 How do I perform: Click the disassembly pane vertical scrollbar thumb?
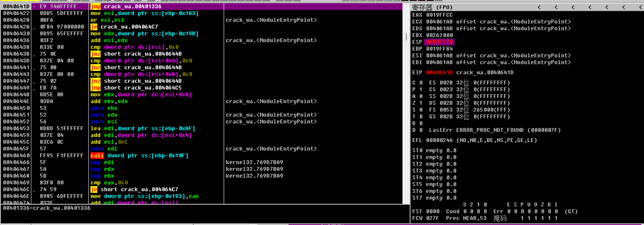tap(406, 37)
